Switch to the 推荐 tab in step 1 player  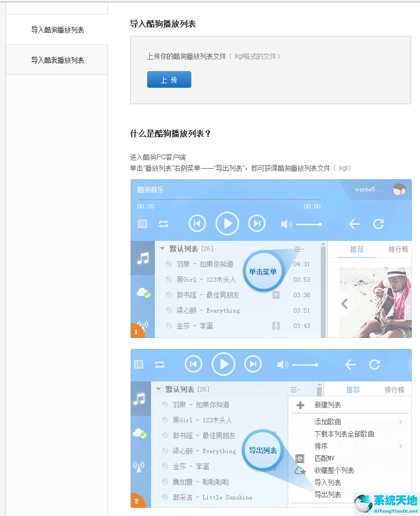pyautogui.click(x=357, y=249)
